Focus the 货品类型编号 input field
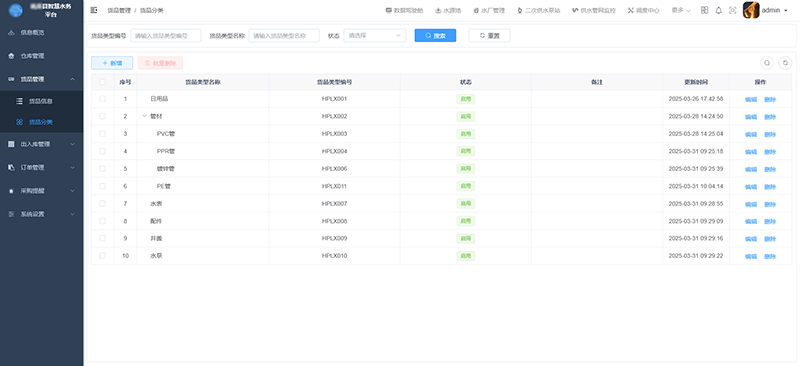Screen dimensions: 800x366 tap(166, 35)
